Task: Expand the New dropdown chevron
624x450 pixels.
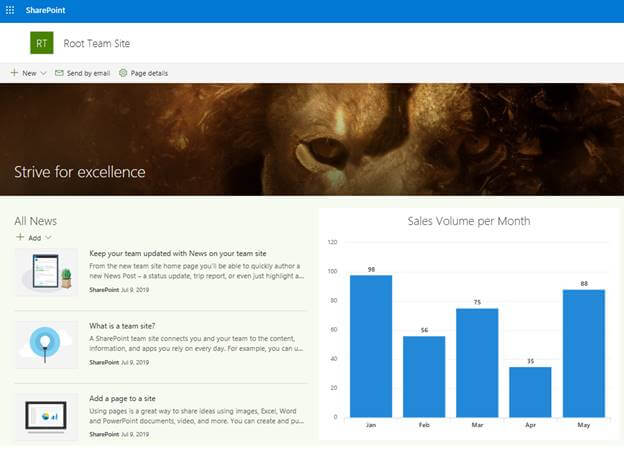Action: (44, 73)
